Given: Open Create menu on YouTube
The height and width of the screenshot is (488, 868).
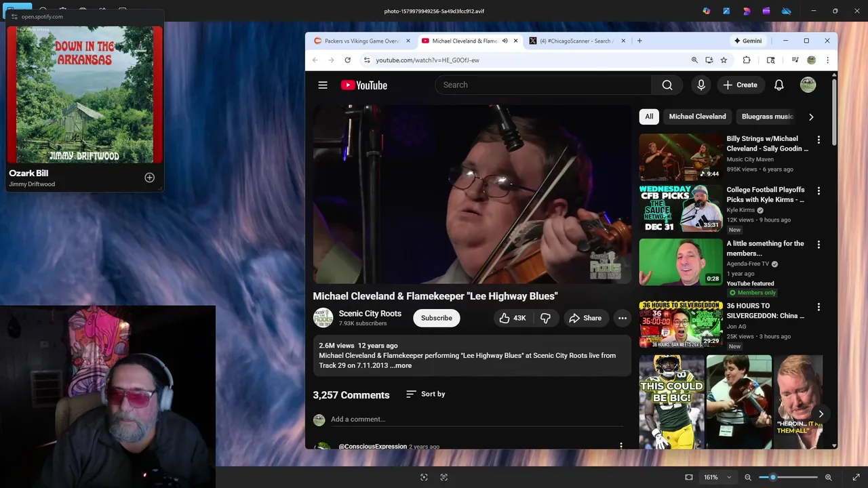Looking at the screenshot, I should (x=740, y=85).
